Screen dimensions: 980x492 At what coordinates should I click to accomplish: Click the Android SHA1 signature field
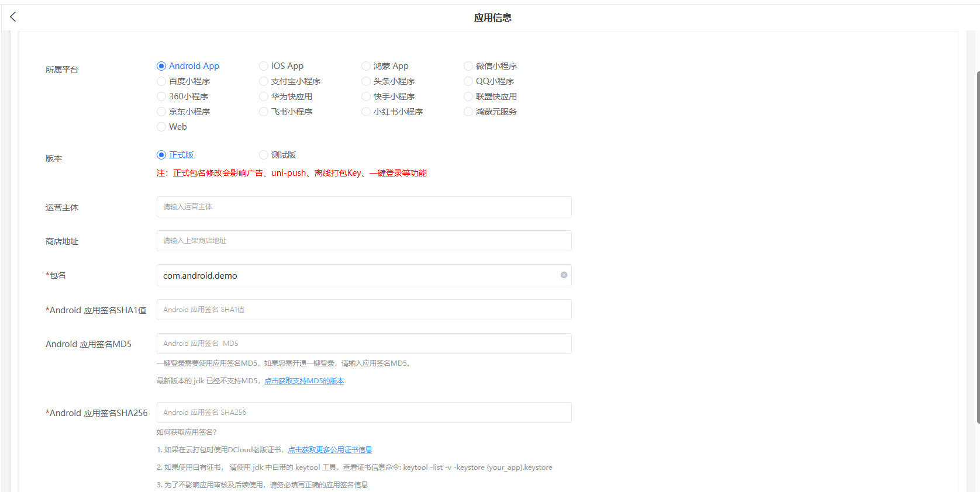click(364, 310)
